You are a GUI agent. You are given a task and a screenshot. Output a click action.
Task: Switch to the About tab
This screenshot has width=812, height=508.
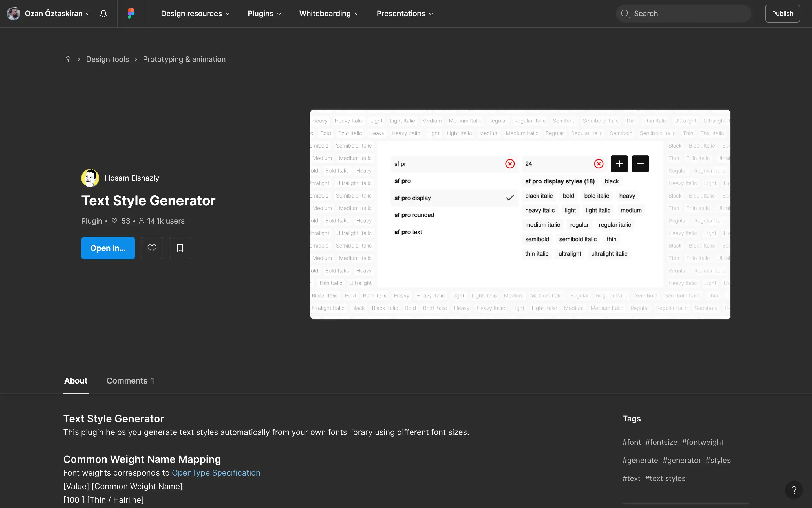76,381
